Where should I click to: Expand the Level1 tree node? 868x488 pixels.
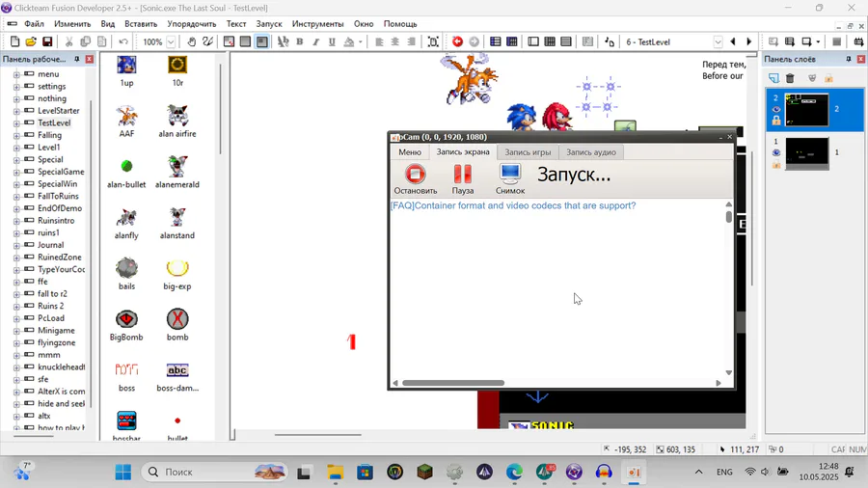tap(16, 148)
